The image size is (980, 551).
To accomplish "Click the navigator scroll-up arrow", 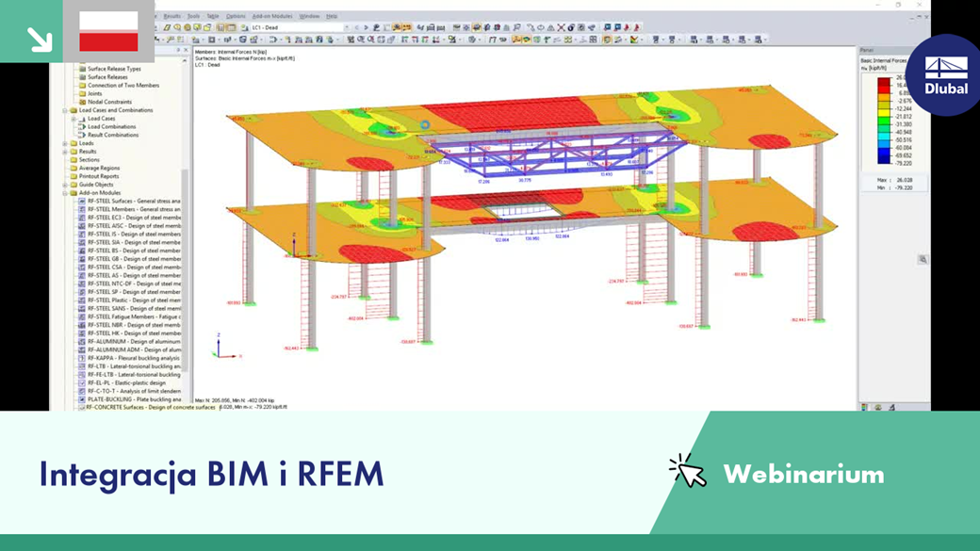I will click(x=185, y=60).
